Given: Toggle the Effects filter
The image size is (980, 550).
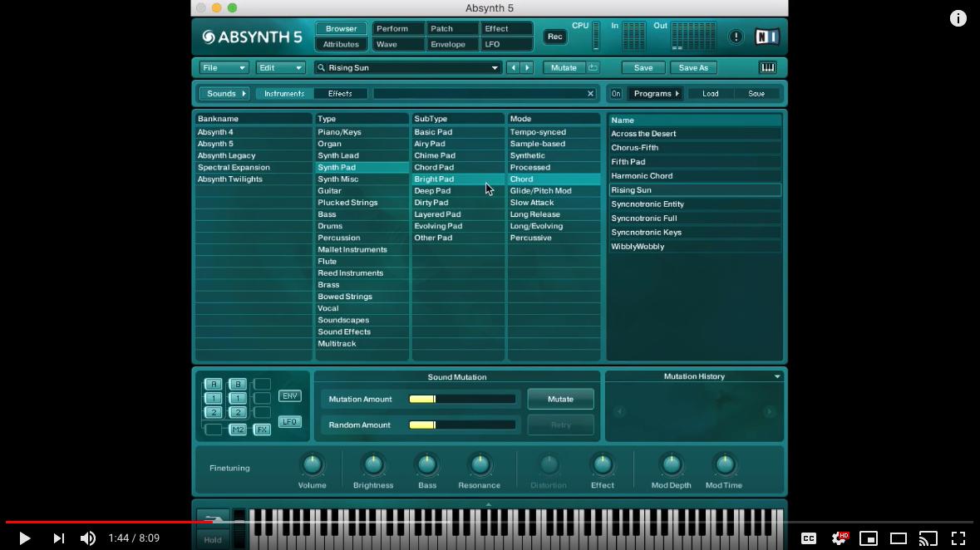Looking at the screenshot, I should [340, 94].
